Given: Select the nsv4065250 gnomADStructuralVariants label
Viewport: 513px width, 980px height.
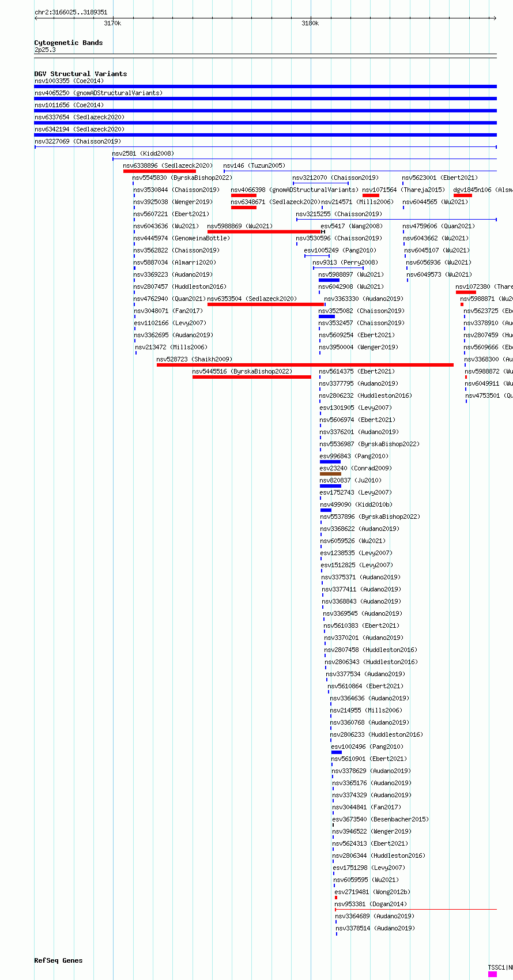Looking at the screenshot, I should 99,93.
